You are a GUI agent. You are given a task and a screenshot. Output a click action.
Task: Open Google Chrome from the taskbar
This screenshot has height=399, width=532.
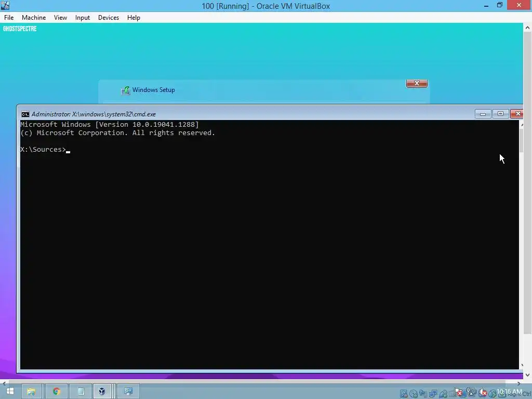click(57, 392)
